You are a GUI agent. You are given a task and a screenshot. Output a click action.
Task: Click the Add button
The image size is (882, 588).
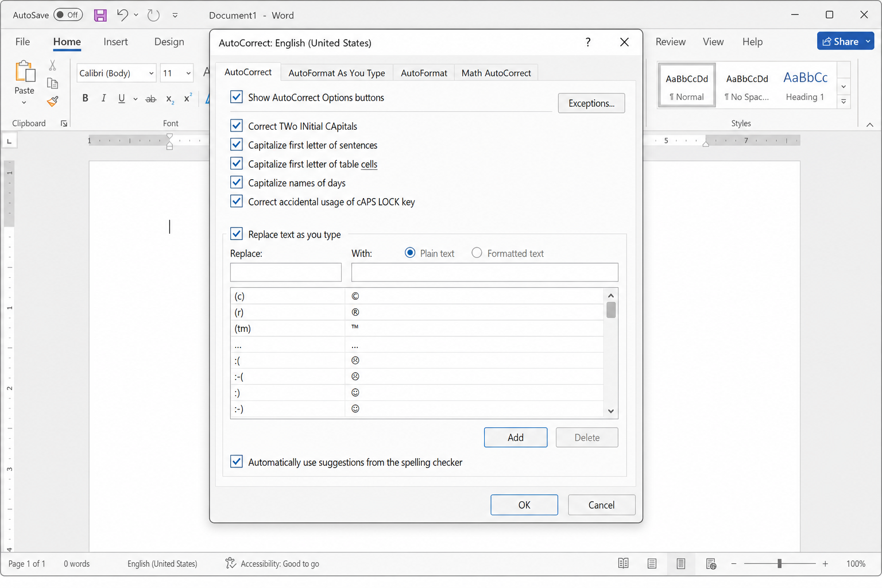(x=516, y=438)
